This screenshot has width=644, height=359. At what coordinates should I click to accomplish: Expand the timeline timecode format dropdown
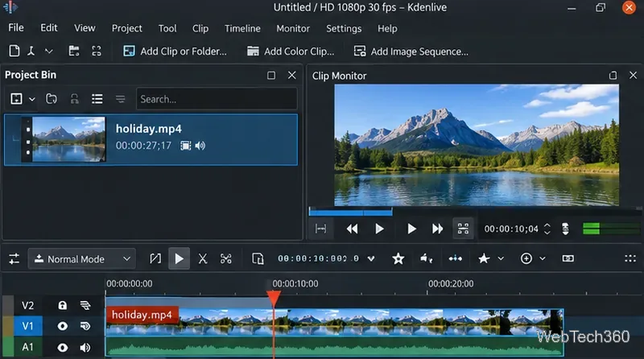[371, 258]
